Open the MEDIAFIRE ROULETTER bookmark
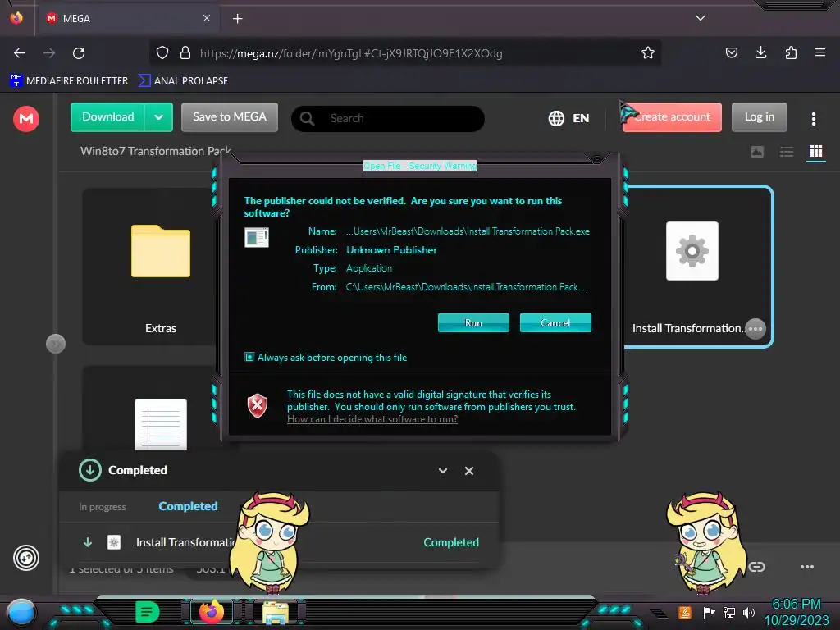The height and width of the screenshot is (630, 840). coord(69,81)
